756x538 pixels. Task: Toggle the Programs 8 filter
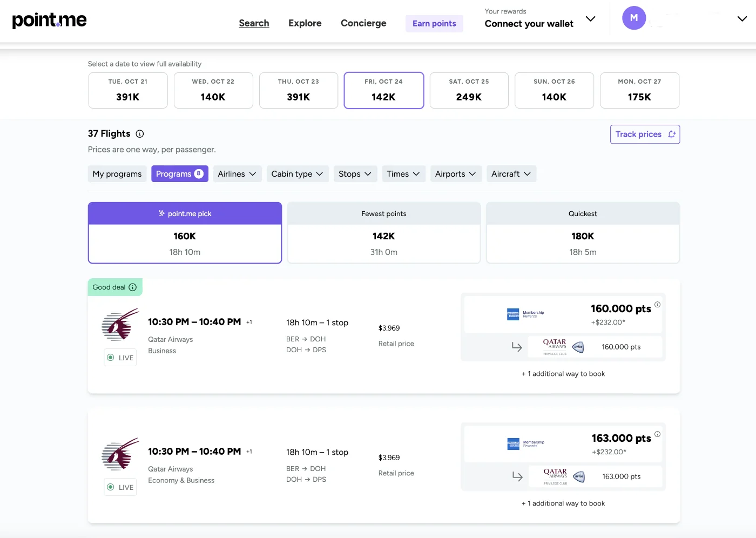[179, 174]
